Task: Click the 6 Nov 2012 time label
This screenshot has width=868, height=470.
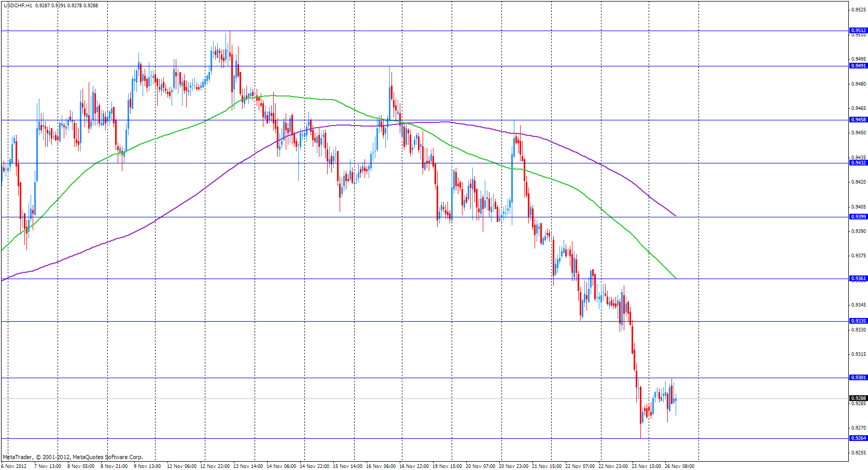Action: pyautogui.click(x=14, y=466)
